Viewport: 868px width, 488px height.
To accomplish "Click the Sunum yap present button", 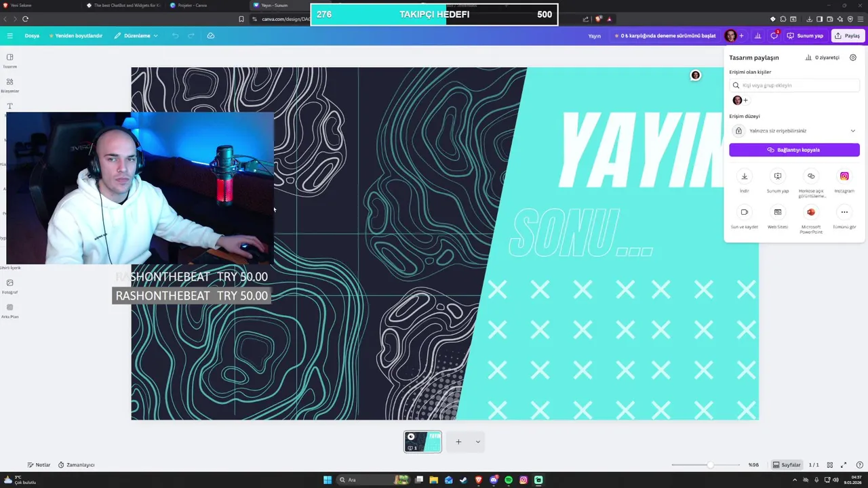I will (805, 36).
